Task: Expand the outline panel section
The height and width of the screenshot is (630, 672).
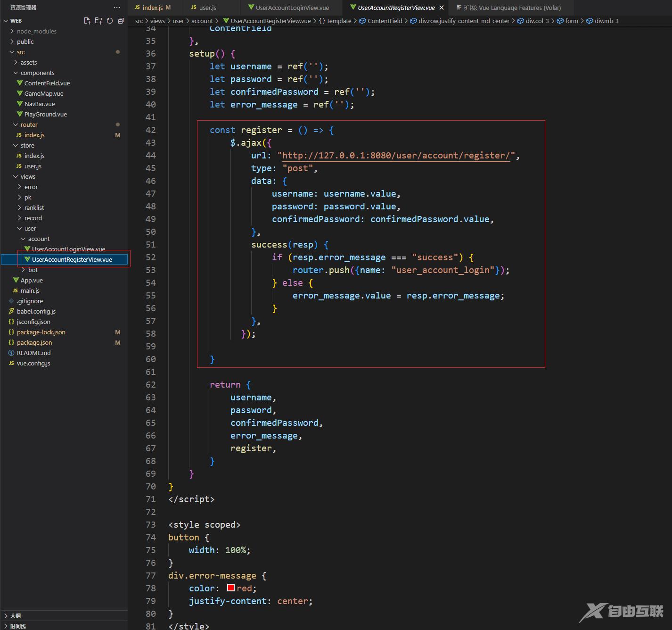Action: click(16, 615)
